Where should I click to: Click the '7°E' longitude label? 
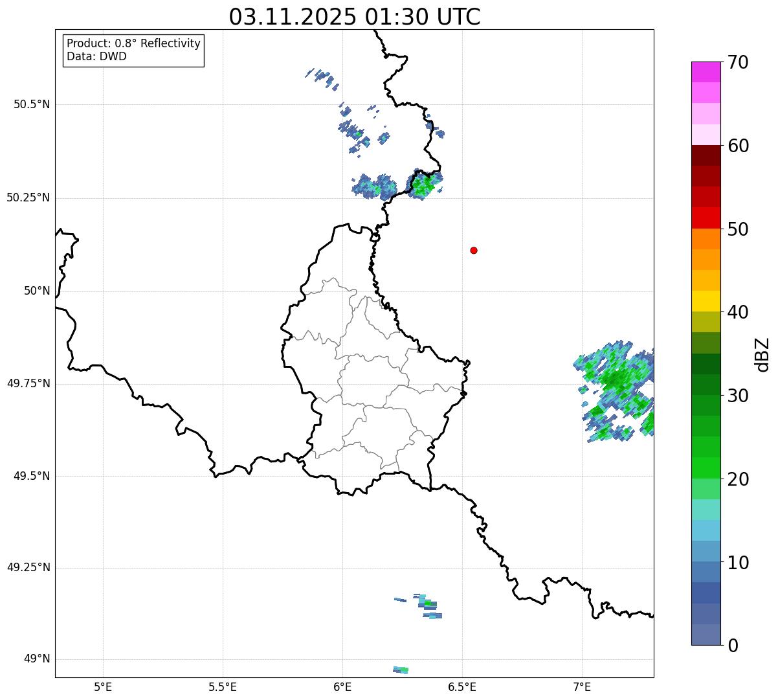(582, 686)
